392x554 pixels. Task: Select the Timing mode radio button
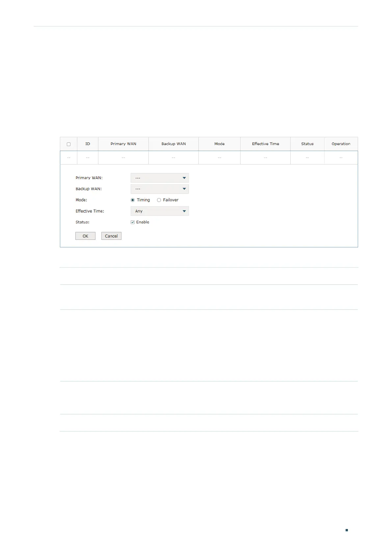click(x=133, y=200)
